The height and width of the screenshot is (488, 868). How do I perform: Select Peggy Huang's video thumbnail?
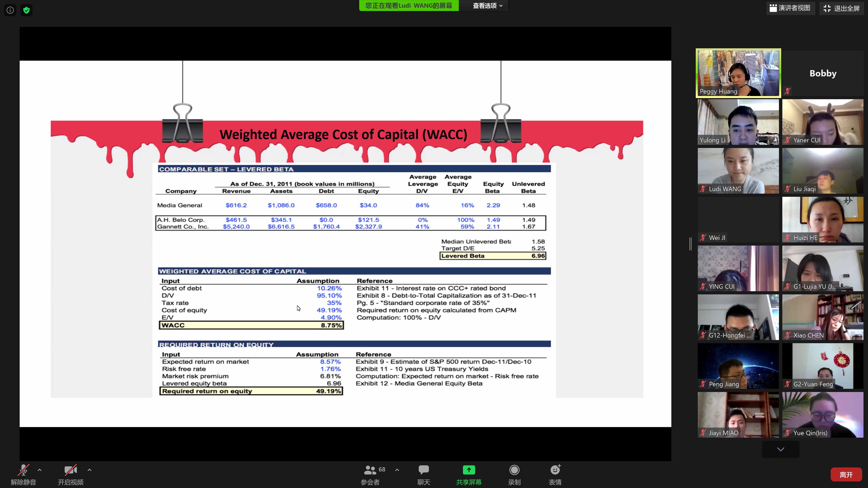coord(738,73)
